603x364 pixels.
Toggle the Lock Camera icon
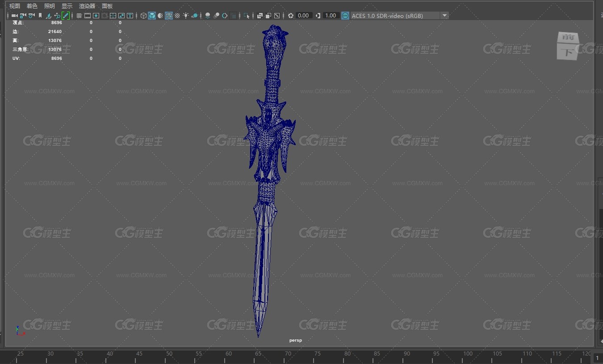[x=23, y=16]
